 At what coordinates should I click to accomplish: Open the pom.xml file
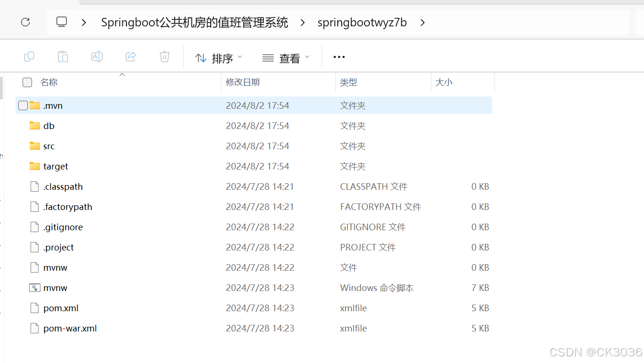[60, 308]
